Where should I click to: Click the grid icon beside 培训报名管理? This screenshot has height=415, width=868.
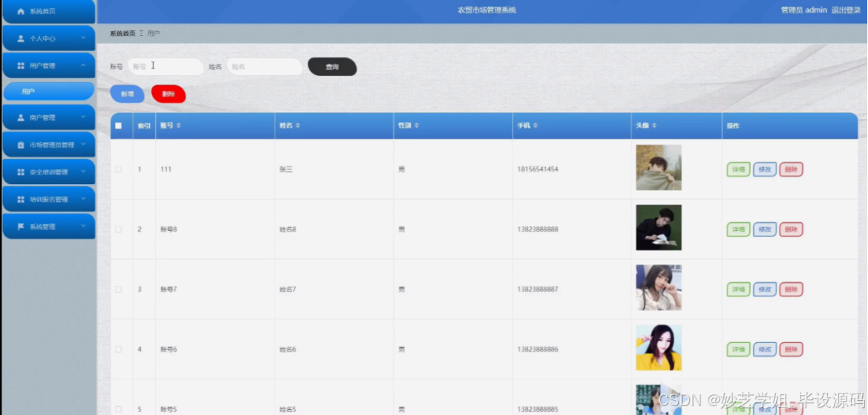21,199
